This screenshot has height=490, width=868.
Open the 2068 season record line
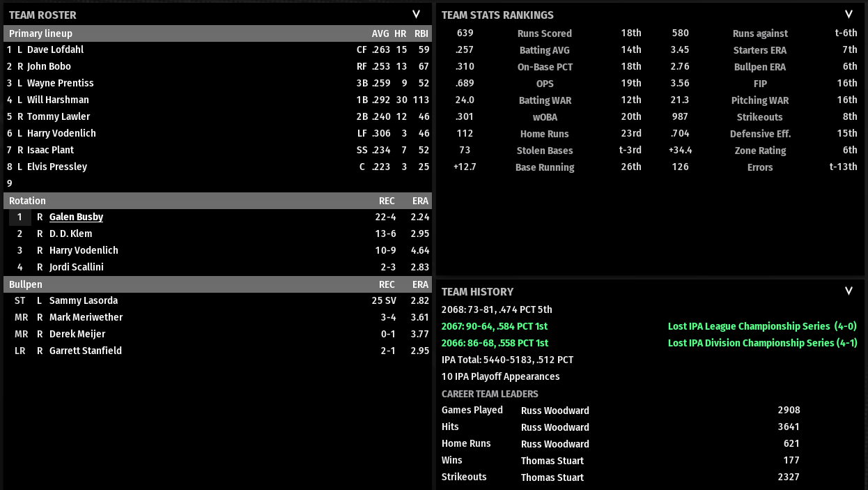tap(497, 309)
